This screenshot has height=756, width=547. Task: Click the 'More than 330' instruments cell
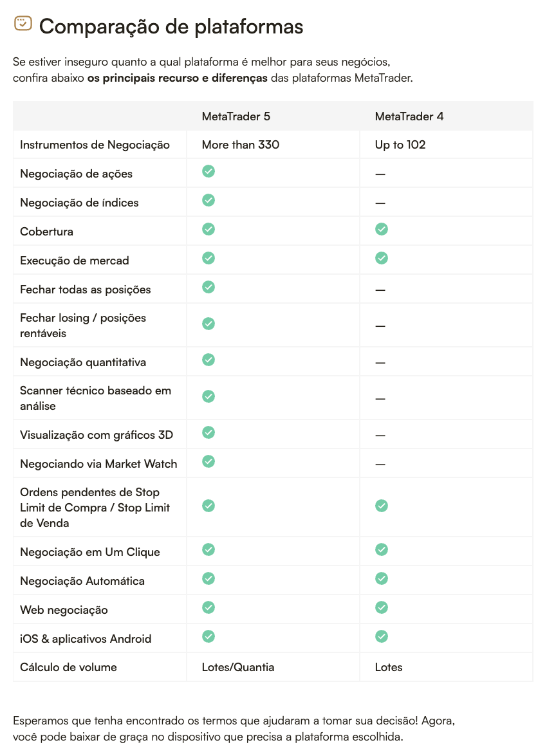coord(241,145)
